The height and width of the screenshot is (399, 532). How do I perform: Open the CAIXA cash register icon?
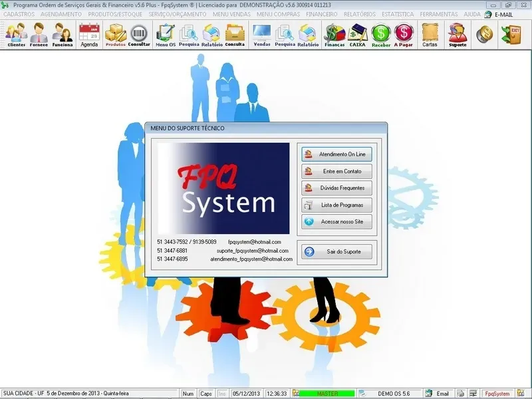[358, 34]
